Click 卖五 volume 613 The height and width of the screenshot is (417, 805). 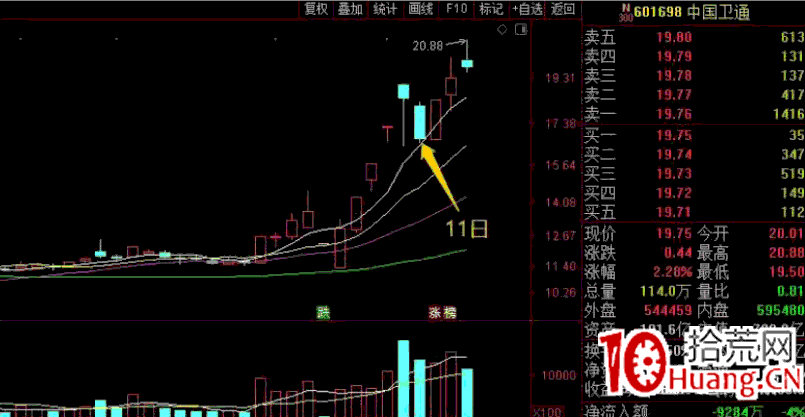793,37
